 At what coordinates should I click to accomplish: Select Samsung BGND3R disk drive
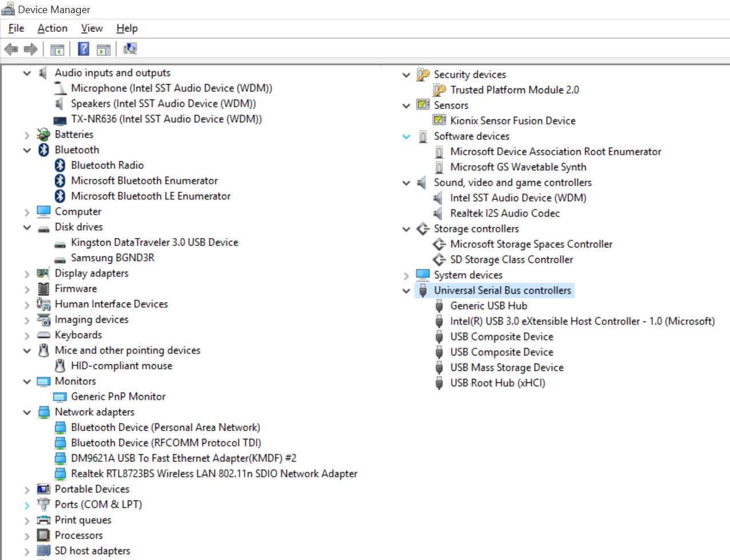tap(113, 257)
